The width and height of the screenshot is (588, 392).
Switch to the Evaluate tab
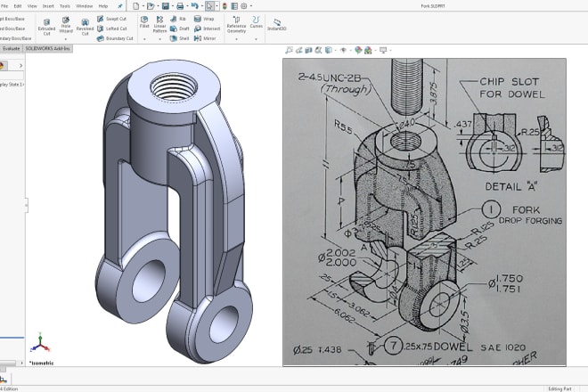11,48
